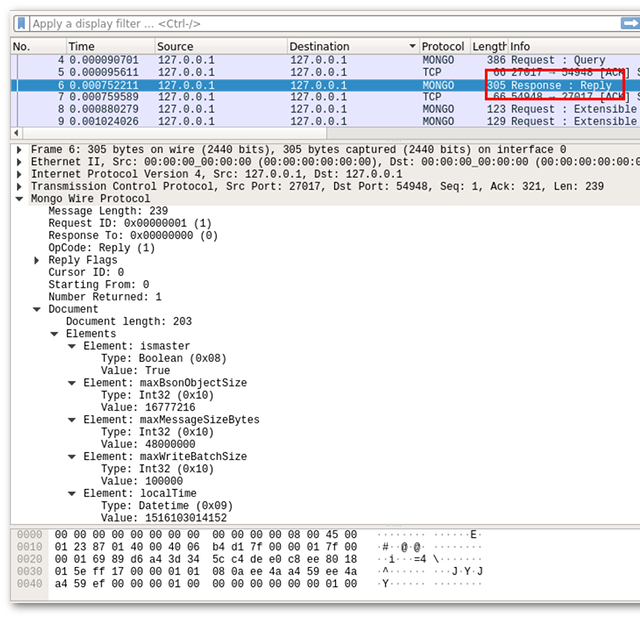Sort packets by the Protocol column header
Image resolution: width=640 pixels, height=619 pixels.
coord(442,47)
